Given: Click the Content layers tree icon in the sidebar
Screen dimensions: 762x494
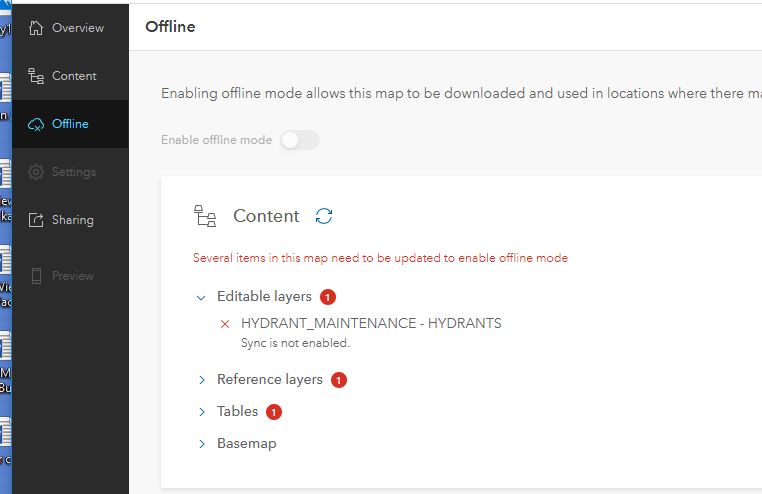Looking at the screenshot, I should 35,76.
